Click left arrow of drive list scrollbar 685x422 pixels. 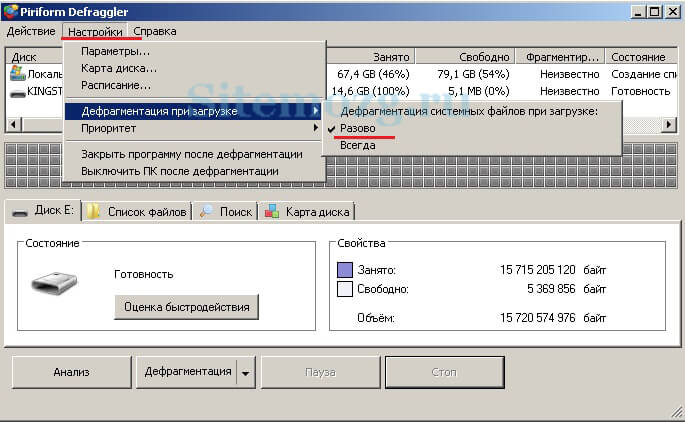14,125
